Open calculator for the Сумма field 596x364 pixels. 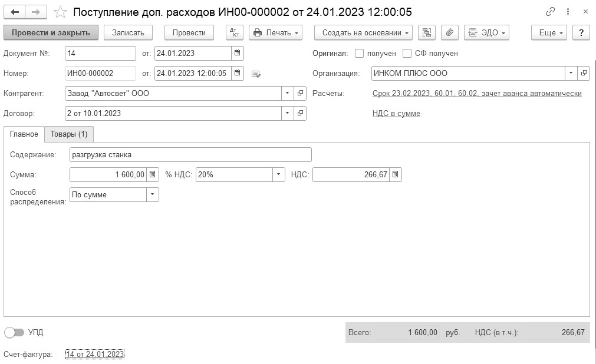click(153, 174)
